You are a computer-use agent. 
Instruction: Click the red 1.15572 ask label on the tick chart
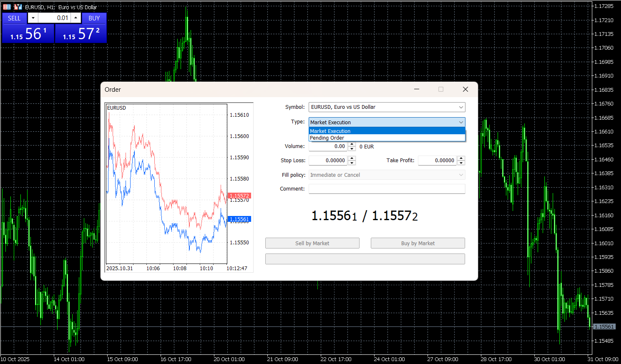[239, 196]
